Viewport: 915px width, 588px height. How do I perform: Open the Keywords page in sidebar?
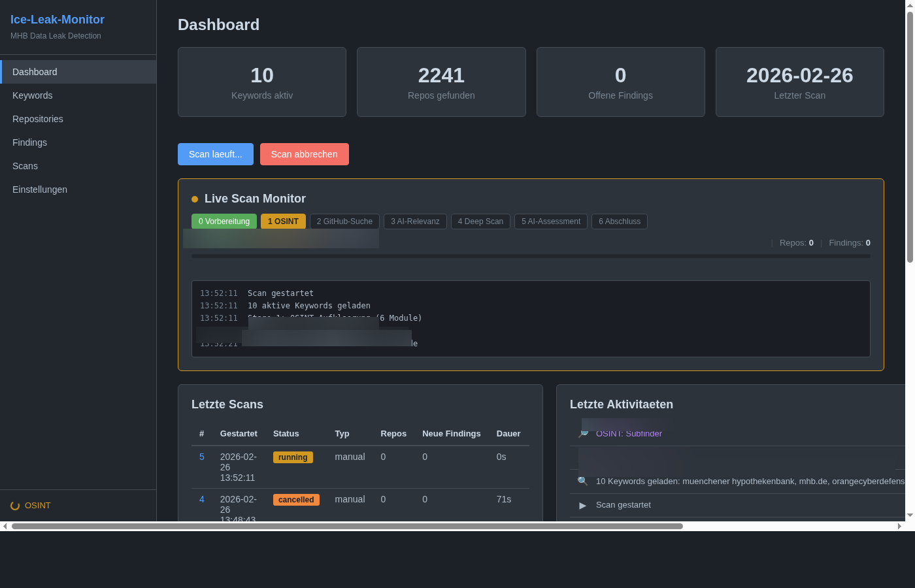(x=78, y=95)
